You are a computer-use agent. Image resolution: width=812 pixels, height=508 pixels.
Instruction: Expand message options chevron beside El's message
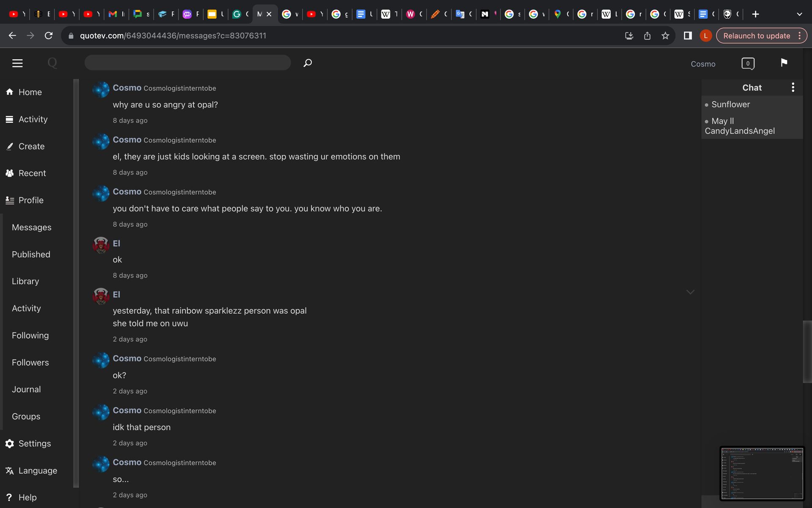[690, 292]
